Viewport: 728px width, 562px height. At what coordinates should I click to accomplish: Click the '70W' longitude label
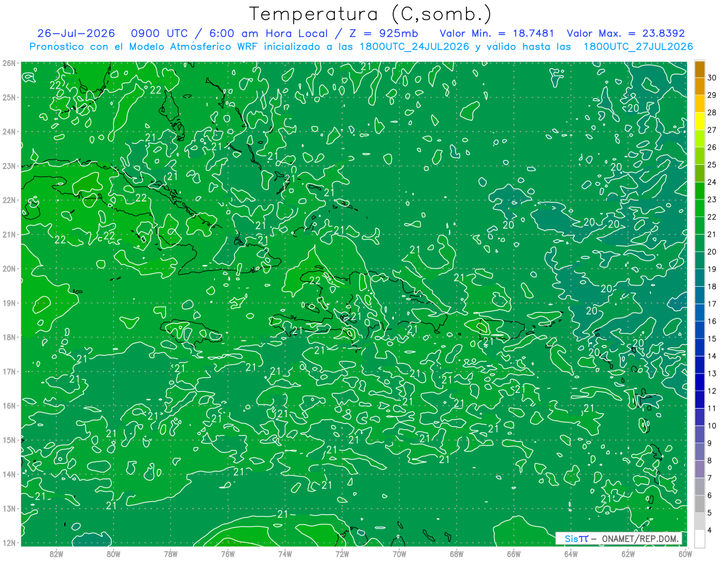pyautogui.click(x=399, y=554)
